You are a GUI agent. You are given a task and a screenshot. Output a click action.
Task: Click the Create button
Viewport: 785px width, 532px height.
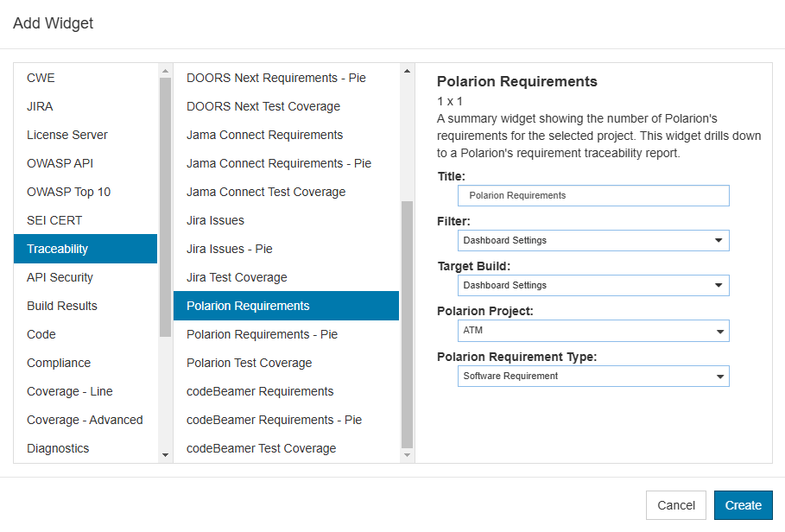[743, 505]
